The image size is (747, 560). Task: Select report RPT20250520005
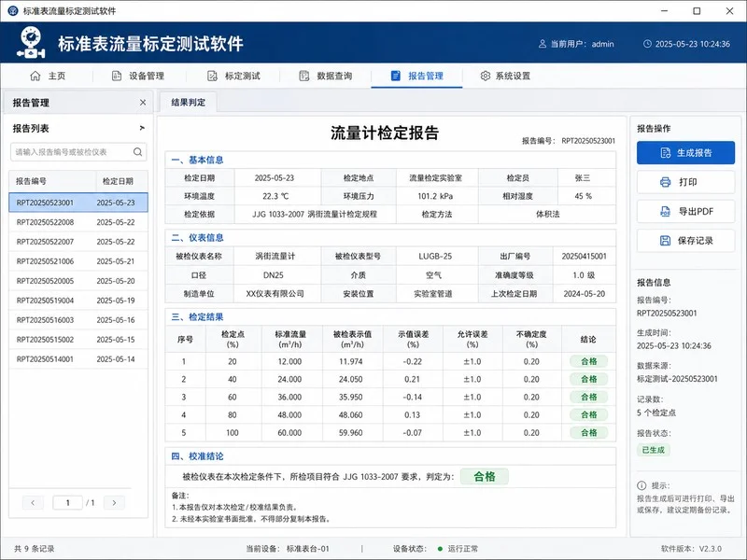click(x=78, y=281)
